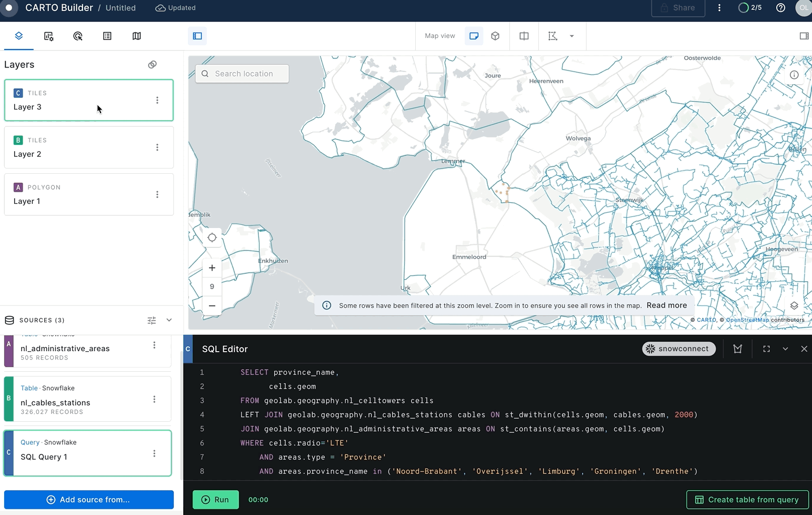Switch to the Layers tab
The width and height of the screenshot is (812, 515).
[x=18, y=36]
